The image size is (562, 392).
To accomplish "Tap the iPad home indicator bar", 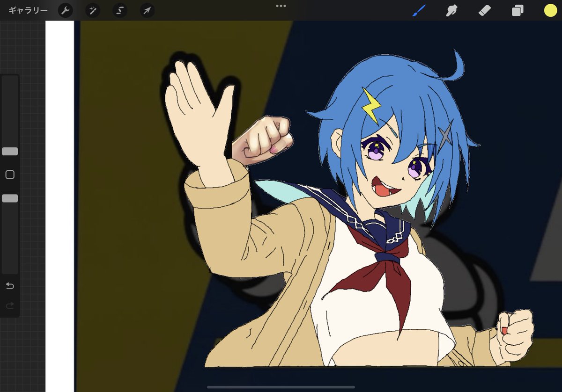I will (281, 387).
